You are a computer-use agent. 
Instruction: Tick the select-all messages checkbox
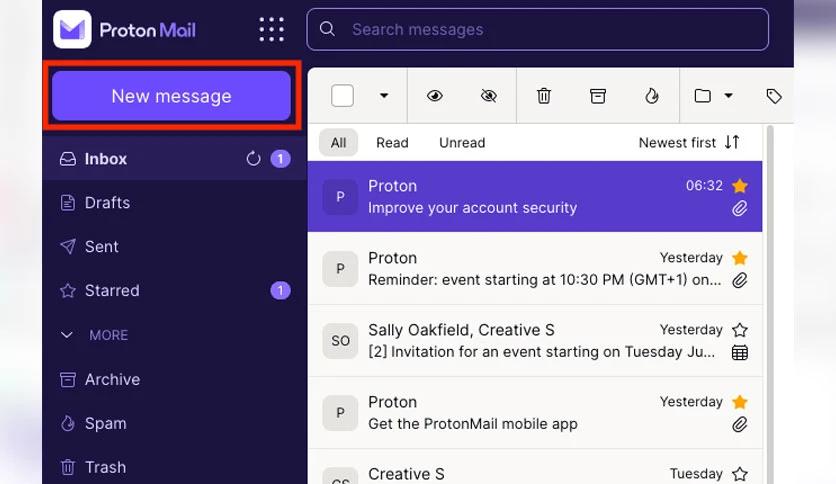342,96
